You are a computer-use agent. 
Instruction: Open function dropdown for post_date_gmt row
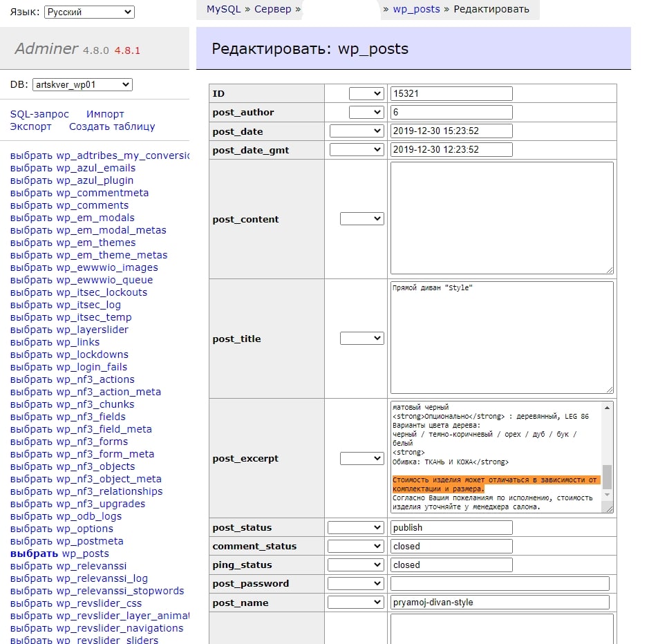[x=357, y=150]
